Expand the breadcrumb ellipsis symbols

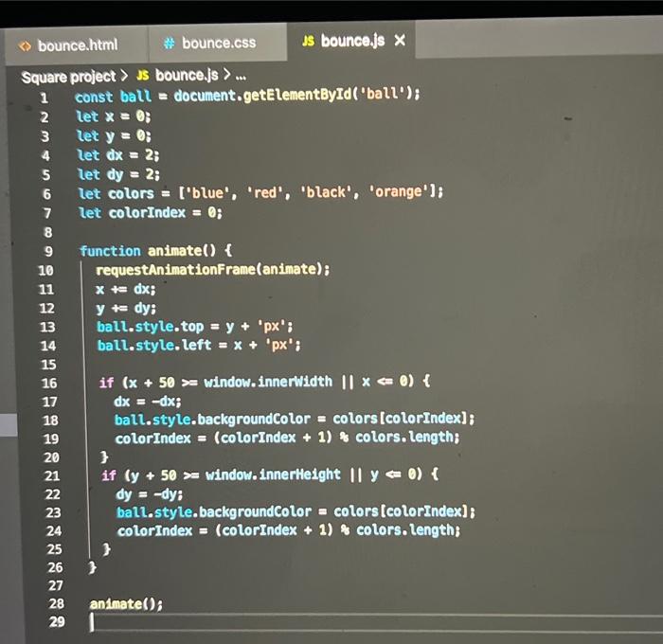pyautogui.click(x=241, y=77)
